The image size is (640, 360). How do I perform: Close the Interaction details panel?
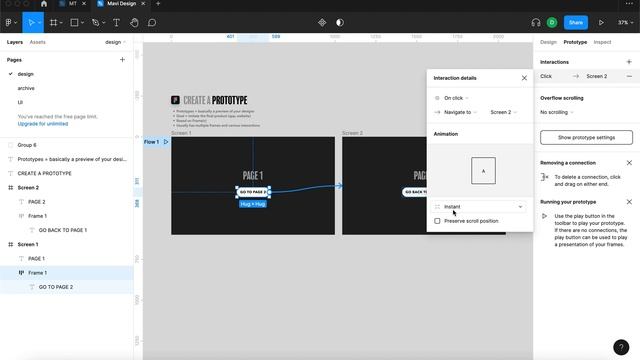[x=524, y=78]
